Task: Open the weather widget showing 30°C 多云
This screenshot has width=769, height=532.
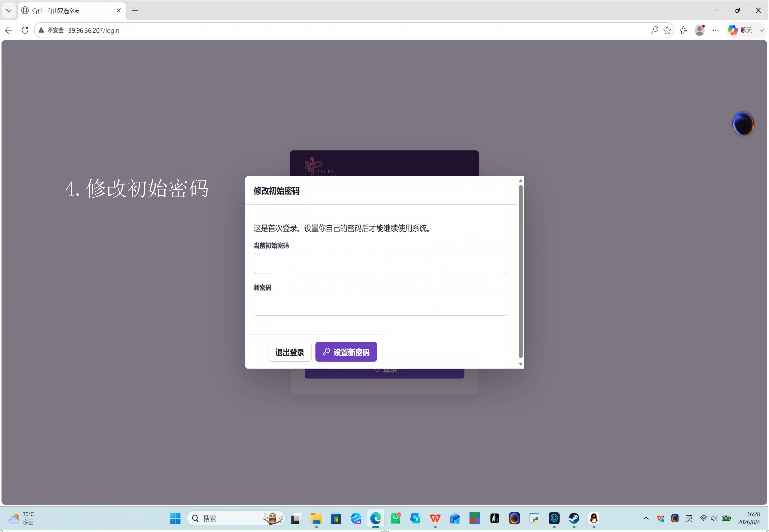Action: (21, 518)
